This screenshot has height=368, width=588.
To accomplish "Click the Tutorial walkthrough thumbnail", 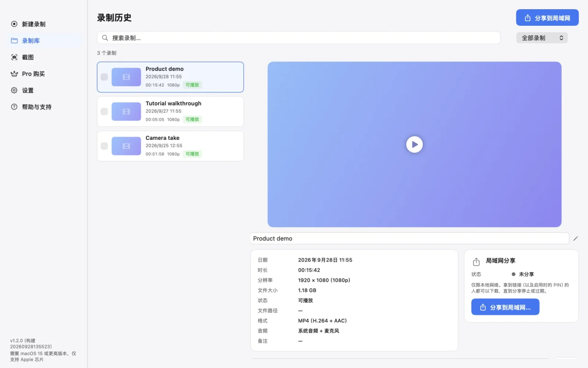I will [x=126, y=112].
